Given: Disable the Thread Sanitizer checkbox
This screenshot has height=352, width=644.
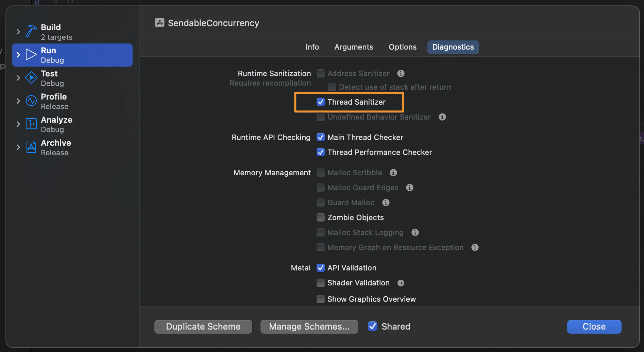Looking at the screenshot, I should (321, 102).
